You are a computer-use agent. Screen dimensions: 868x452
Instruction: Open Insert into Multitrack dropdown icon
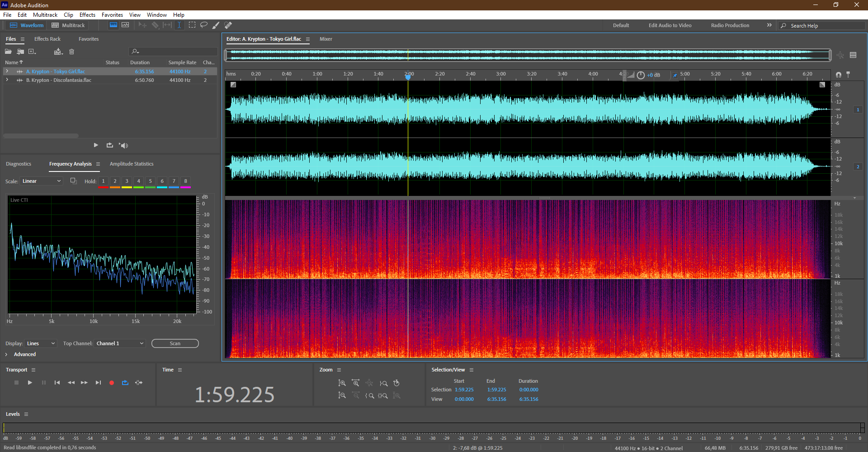(x=58, y=52)
